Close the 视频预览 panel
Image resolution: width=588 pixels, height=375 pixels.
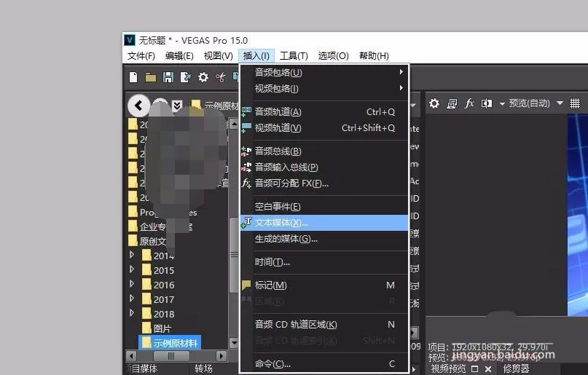click(488, 369)
